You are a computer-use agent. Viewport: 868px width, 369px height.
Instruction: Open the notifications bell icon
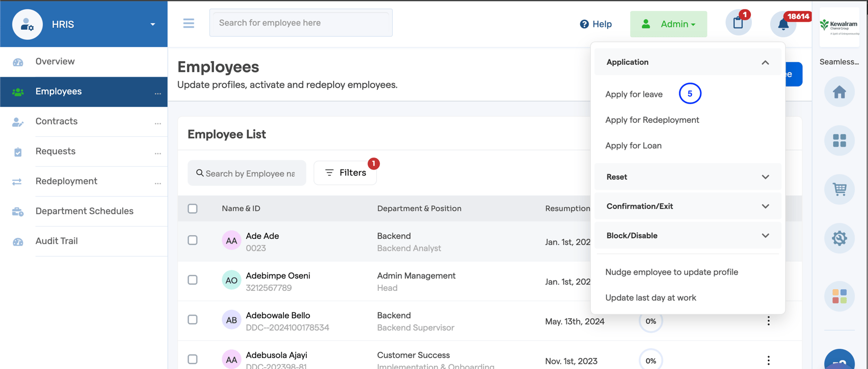point(783,24)
